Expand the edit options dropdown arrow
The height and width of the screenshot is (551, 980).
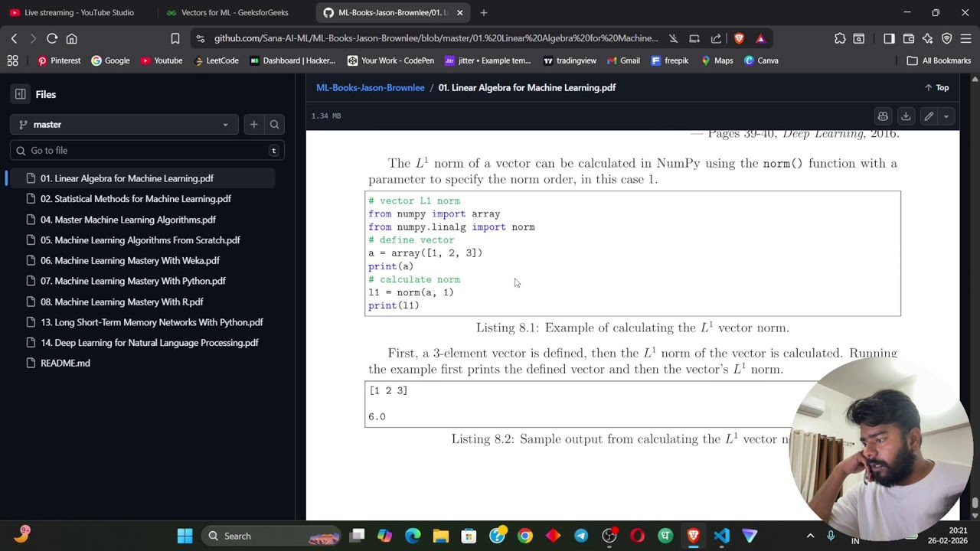coord(946,116)
